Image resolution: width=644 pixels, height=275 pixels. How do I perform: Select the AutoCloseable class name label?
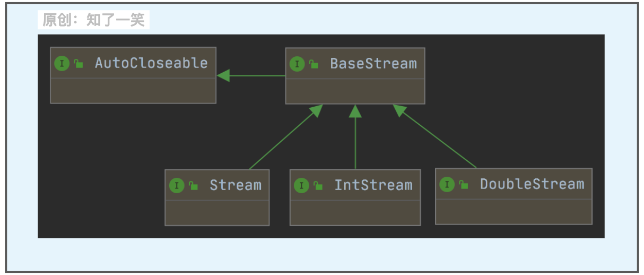pyautogui.click(x=151, y=63)
